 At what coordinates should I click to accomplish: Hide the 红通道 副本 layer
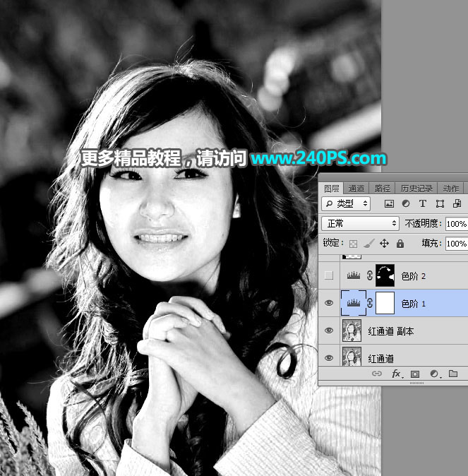[329, 331]
